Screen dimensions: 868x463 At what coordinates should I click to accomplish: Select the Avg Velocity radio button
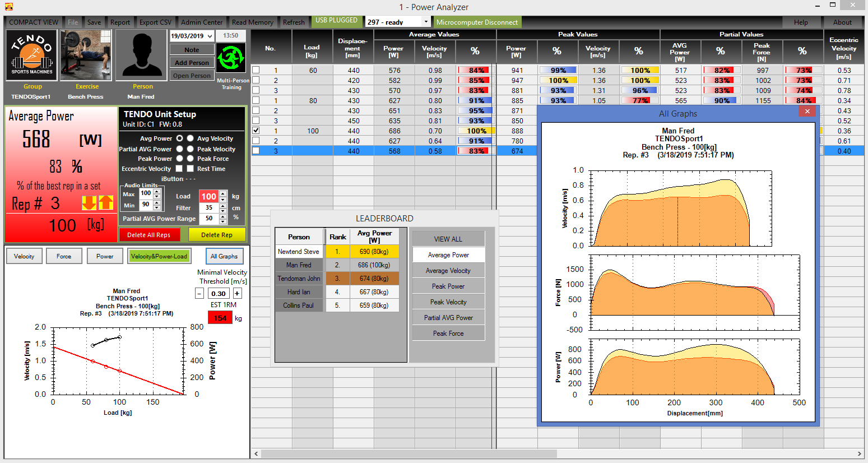pyautogui.click(x=191, y=138)
